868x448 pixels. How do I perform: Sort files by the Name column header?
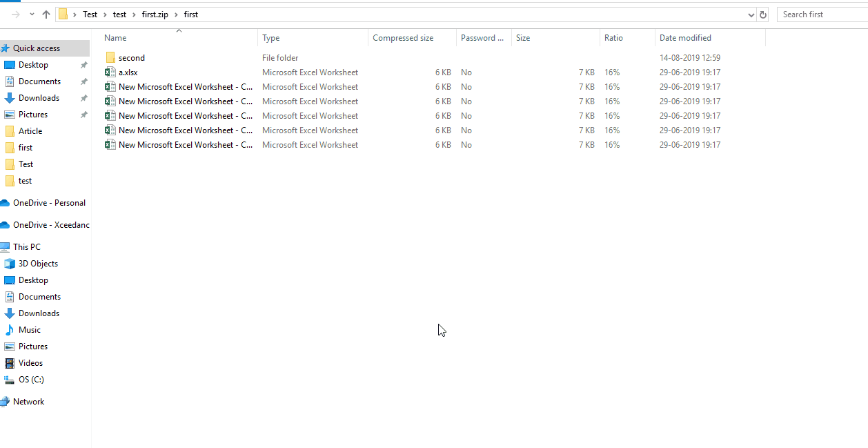(115, 37)
